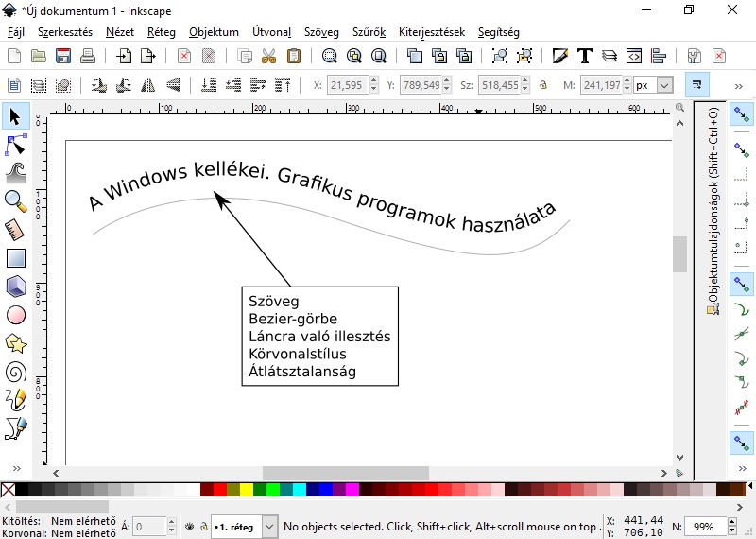
Task: Click the Export icon
Action: pyautogui.click(x=148, y=56)
